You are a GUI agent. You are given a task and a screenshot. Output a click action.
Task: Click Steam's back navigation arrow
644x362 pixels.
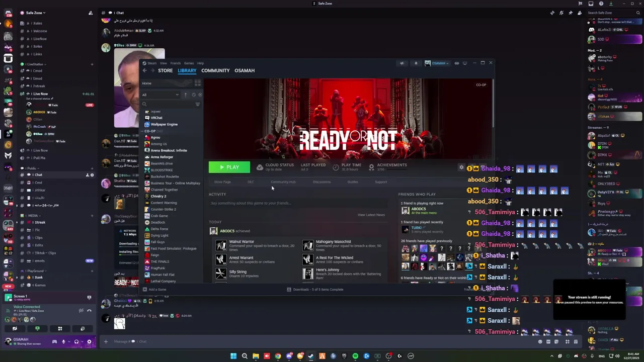click(x=144, y=70)
